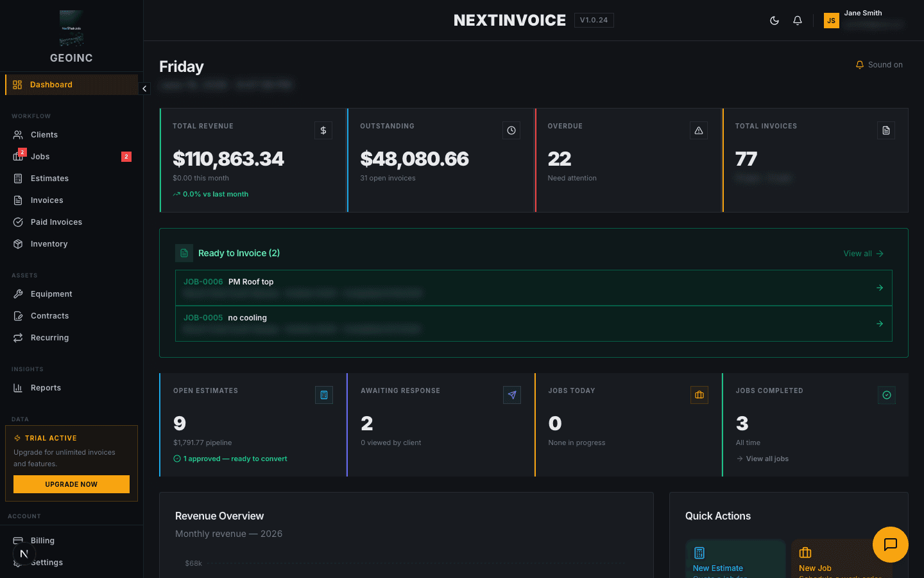The image size is (924, 578).
Task: Open Estimates in the sidebar
Action: click(71, 179)
